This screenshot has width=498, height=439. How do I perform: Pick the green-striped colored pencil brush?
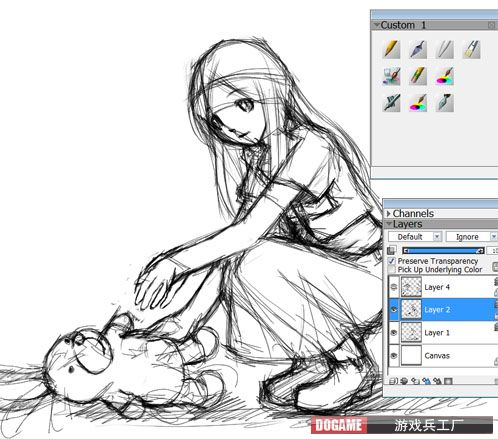[x=418, y=76]
